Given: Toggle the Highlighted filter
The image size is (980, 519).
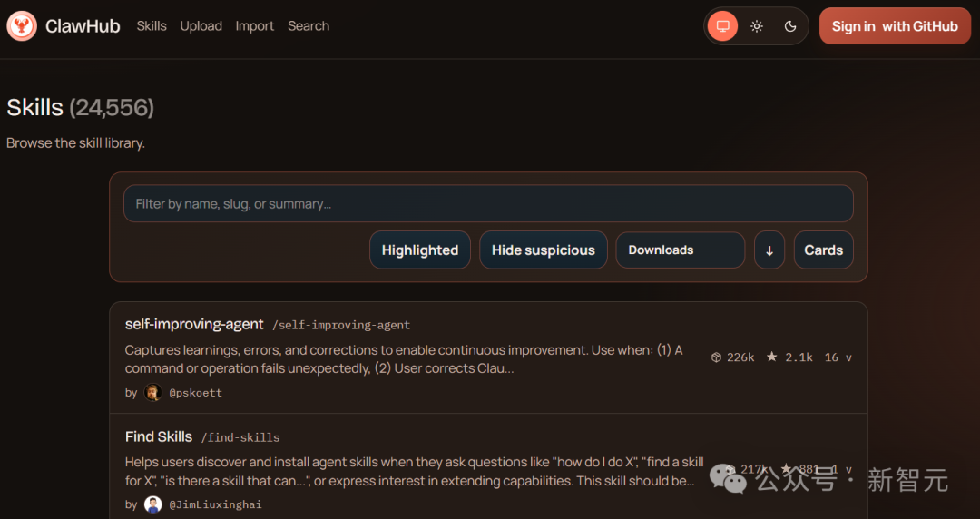Looking at the screenshot, I should (x=419, y=250).
